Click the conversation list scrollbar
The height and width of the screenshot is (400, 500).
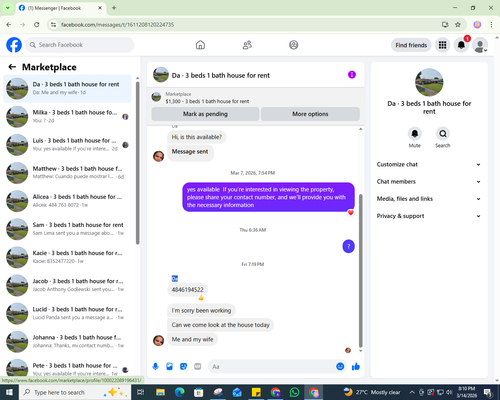click(137, 162)
